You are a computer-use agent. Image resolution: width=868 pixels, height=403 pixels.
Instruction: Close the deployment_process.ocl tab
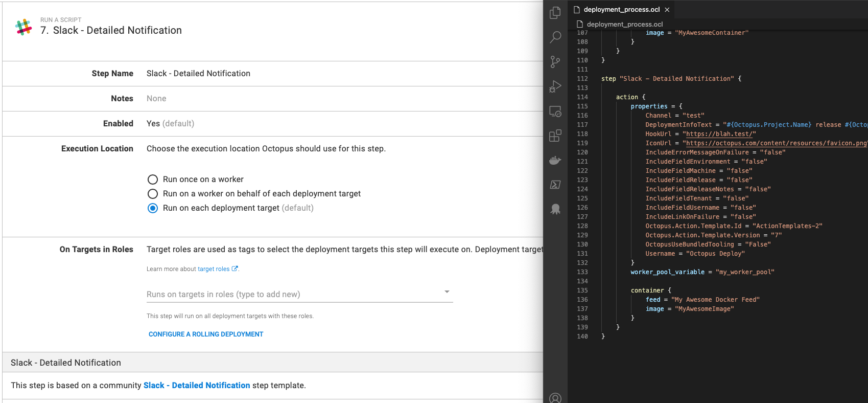point(667,10)
